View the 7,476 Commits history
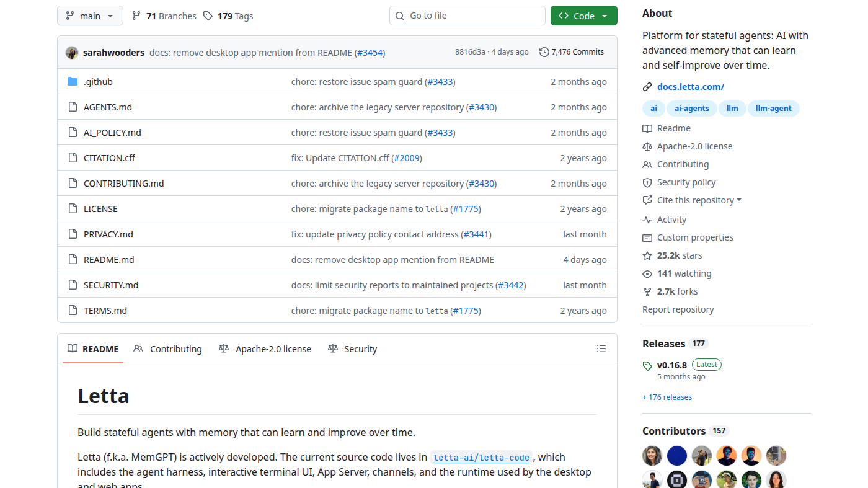The width and height of the screenshot is (868, 488). click(572, 52)
